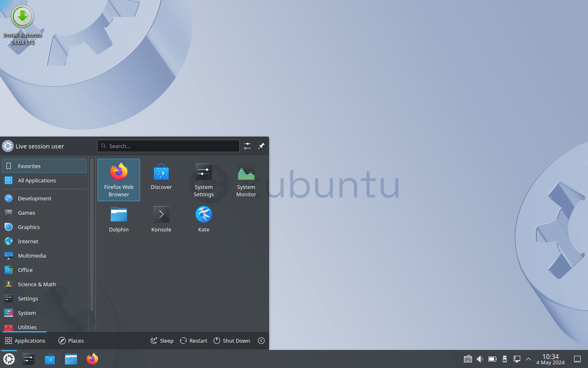Open the network connections tray icon
This screenshot has height=368, width=588.
(517, 359)
